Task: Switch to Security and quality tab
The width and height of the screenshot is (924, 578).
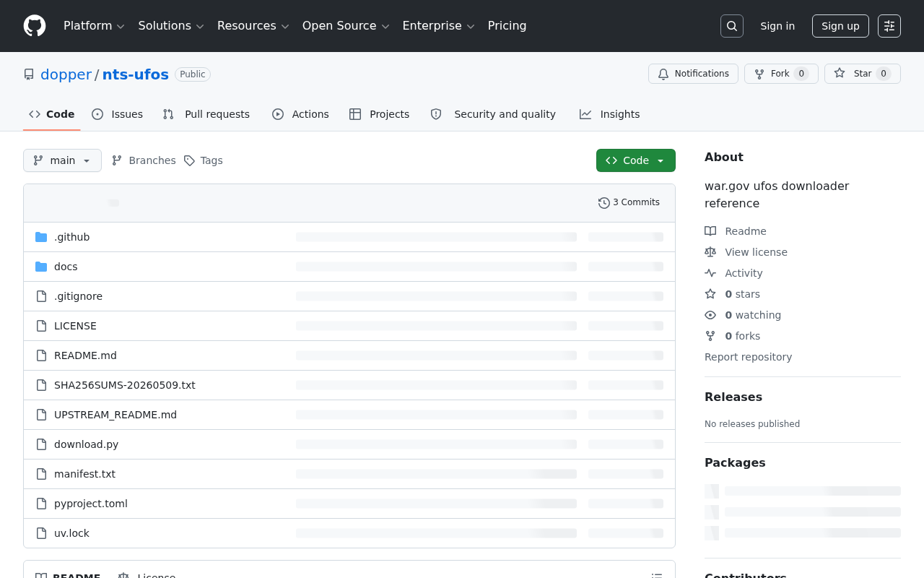Action: click(x=493, y=114)
